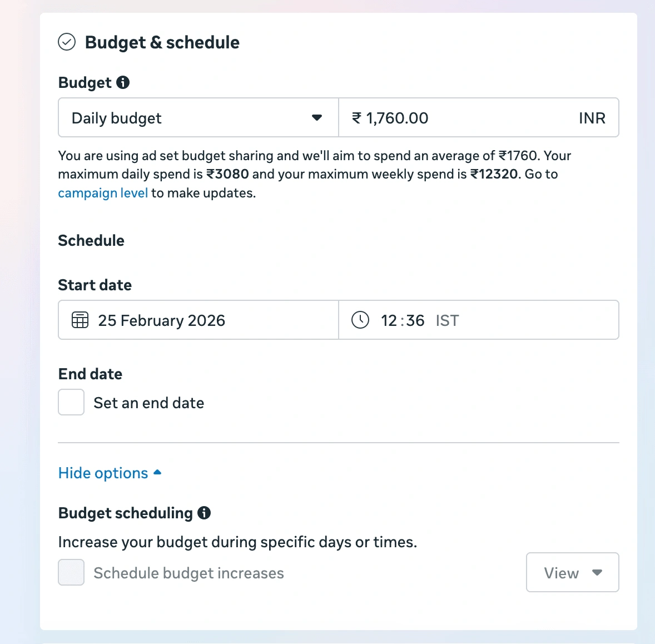The image size is (655, 644).
Task: Click the clock icon beside the start time
Action: tap(360, 320)
